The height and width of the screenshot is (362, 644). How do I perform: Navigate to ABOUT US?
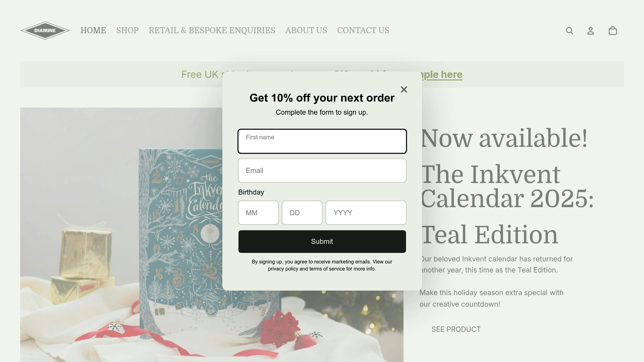pyautogui.click(x=306, y=30)
